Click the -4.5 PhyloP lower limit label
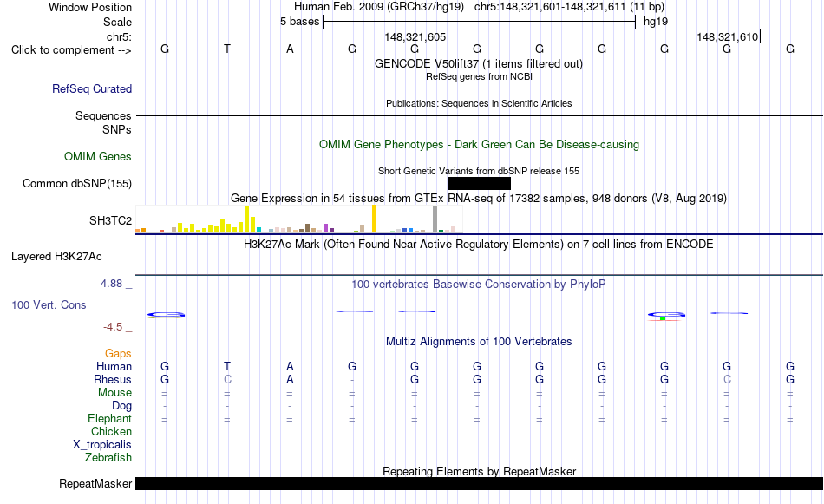The image size is (824, 504). click(113, 327)
